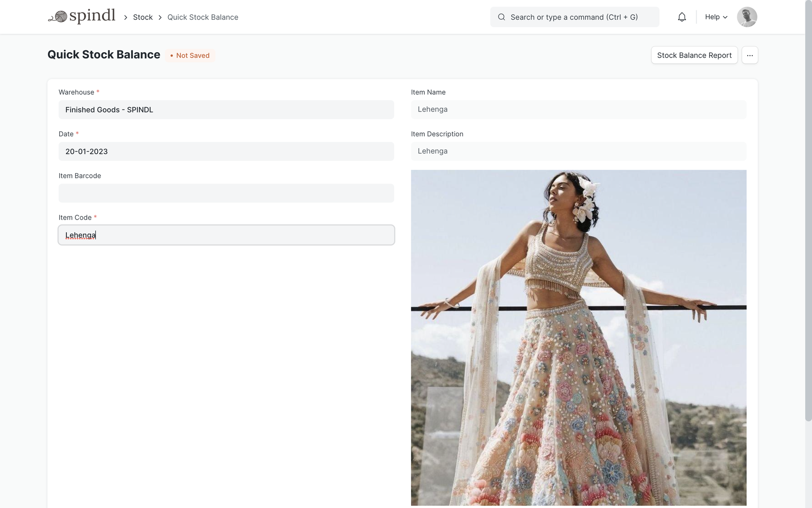
Task: Click the Date field
Action: point(226,151)
